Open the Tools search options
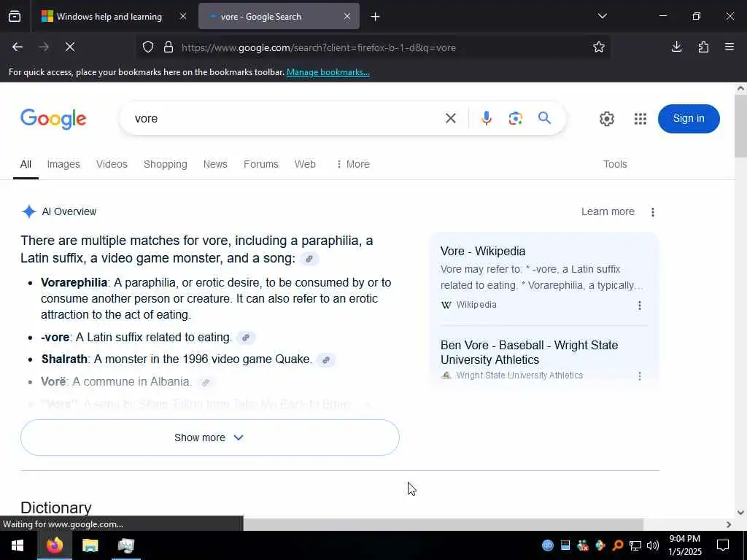Image resolution: width=747 pixels, height=560 pixels. pyautogui.click(x=615, y=164)
